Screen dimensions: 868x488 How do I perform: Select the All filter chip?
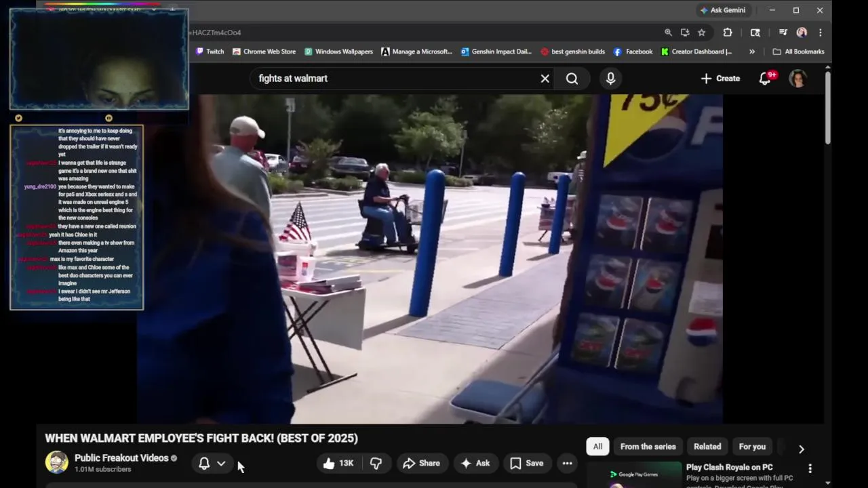(597, 447)
